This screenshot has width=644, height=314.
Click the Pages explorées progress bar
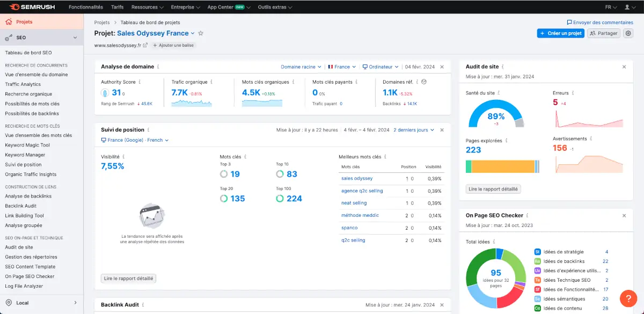502,167
